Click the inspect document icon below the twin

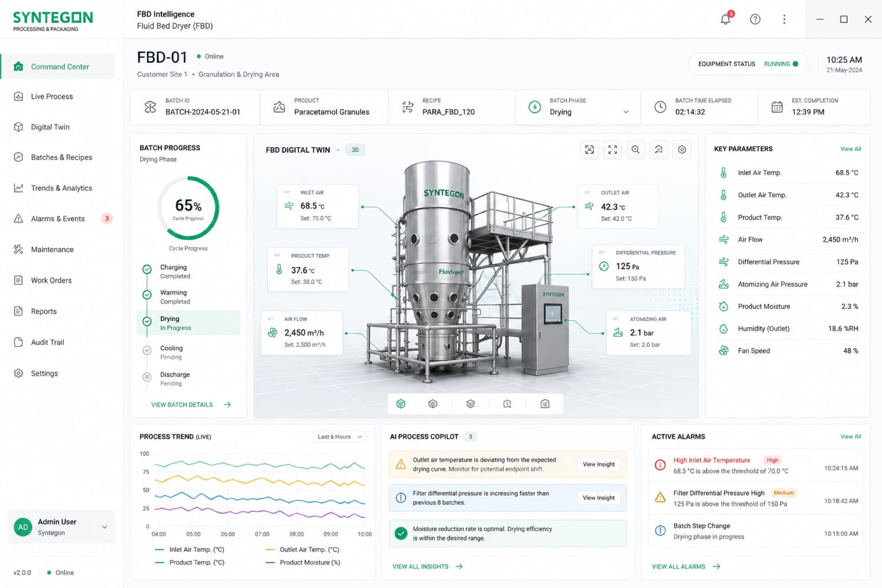click(507, 404)
